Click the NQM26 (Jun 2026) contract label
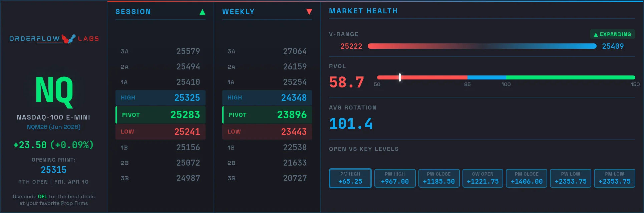Viewport: 644px width, 213px height. 54,127
